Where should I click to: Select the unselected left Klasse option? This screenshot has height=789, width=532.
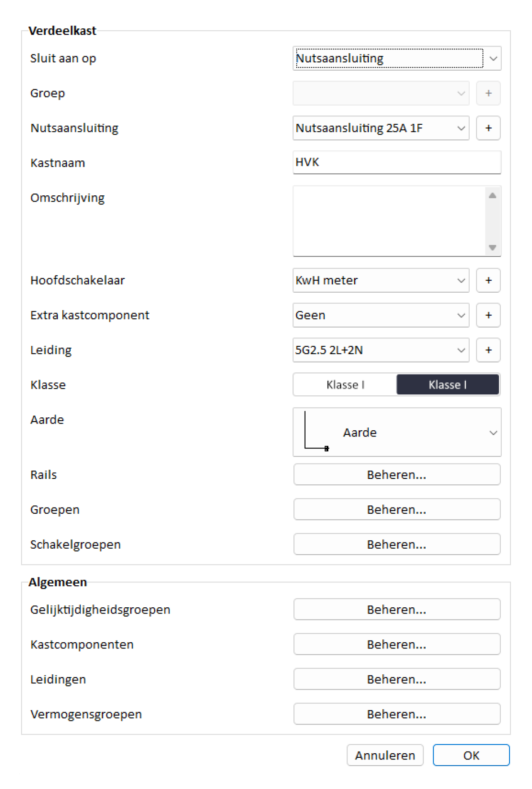coord(345,385)
